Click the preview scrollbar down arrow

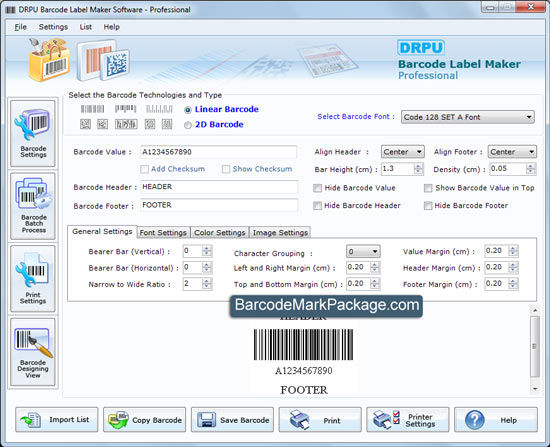click(x=535, y=389)
